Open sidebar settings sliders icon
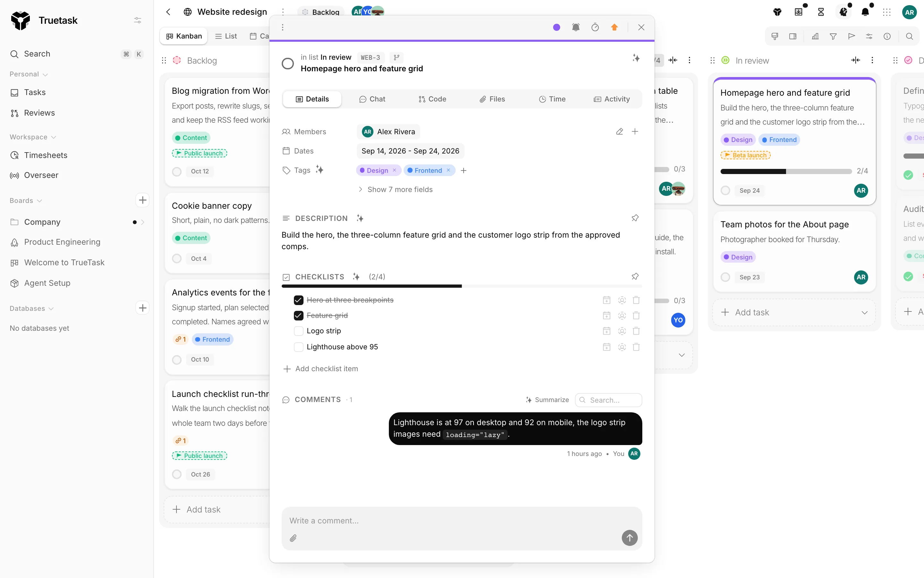Image resolution: width=924 pixels, height=578 pixels. click(x=137, y=20)
